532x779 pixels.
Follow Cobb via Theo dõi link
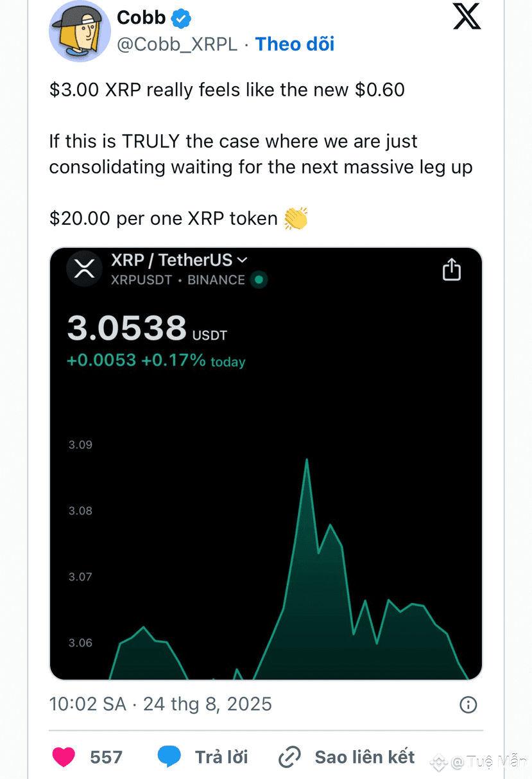pos(295,44)
